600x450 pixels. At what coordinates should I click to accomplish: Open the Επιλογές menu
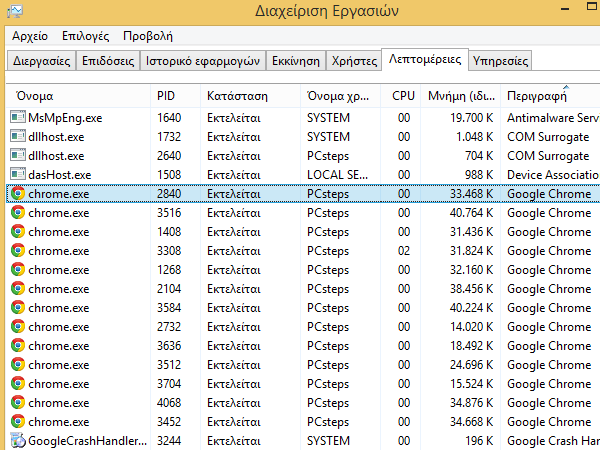(x=85, y=36)
